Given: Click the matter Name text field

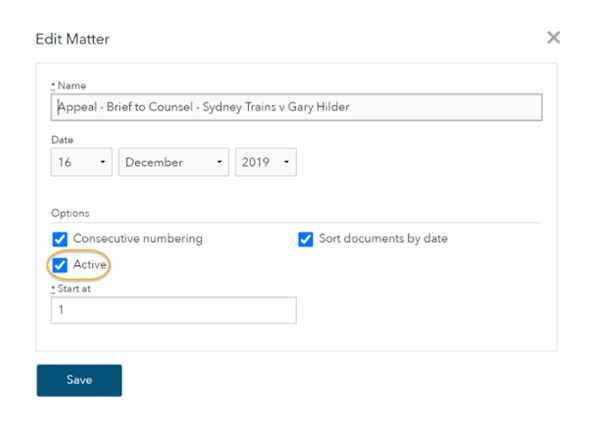Looking at the screenshot, I should (x=296, y=107).
